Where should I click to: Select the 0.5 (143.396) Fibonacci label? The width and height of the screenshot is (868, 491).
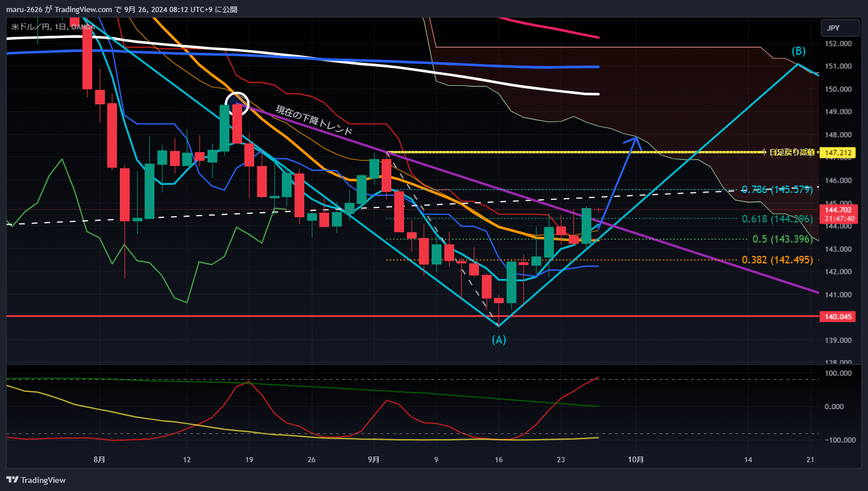[783, 239]
